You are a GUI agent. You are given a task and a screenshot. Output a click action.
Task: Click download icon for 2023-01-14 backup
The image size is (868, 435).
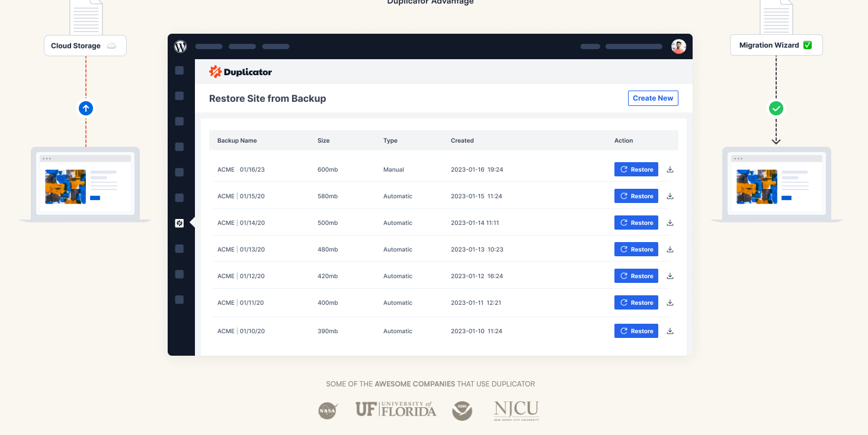coord(670,223)
